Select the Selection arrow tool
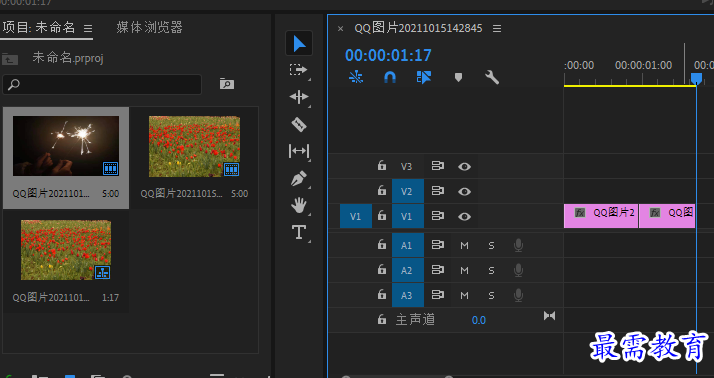Viewport: 714px width, 378px height. pyautogui.click(x=299, y=44)
